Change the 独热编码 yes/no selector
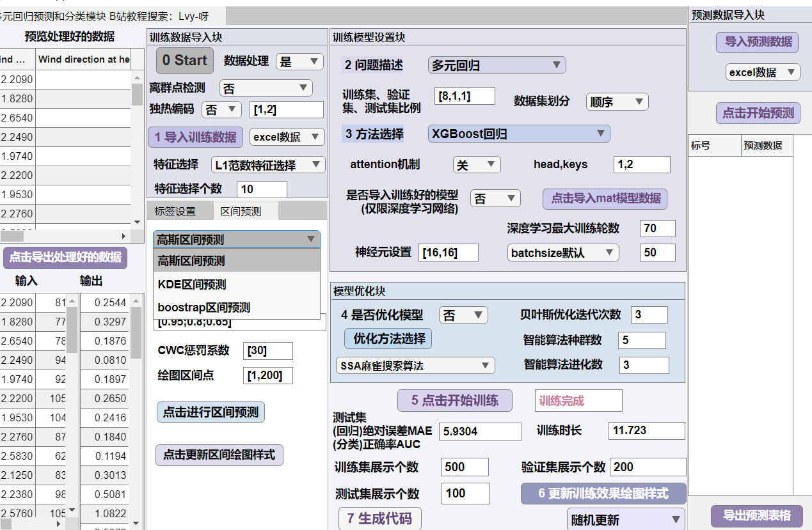812x530 pixels. click(x=221, y=109)
